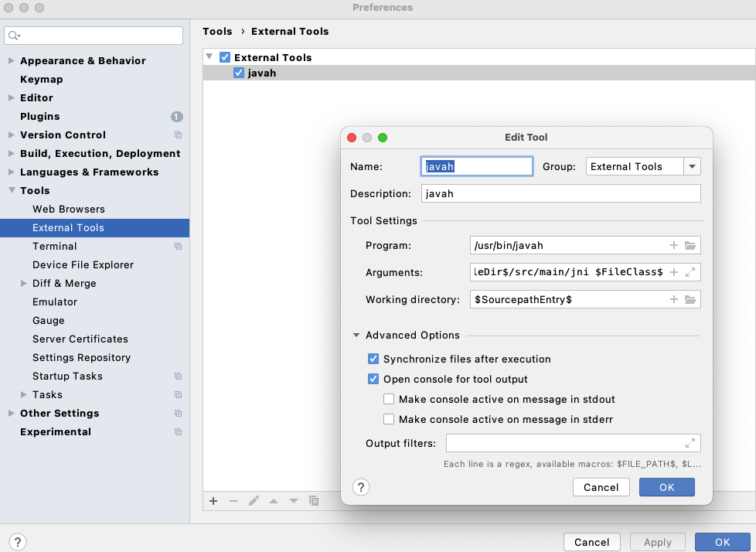Expand the Version Control node
756x552 pixels.
coord(11,135)
